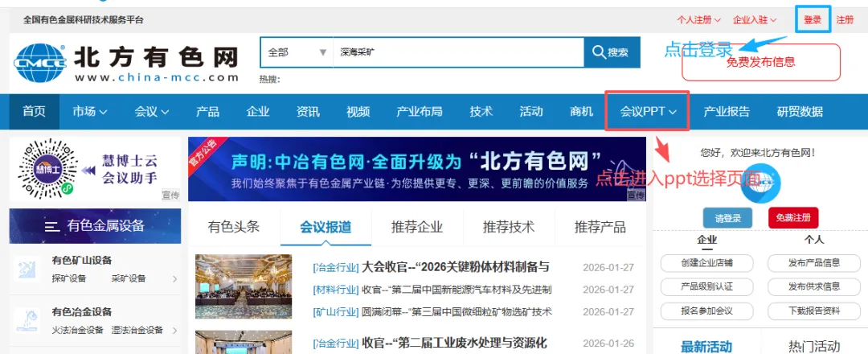
Task: Expand the 市场 navigation menu
Action: click(x=90, y=111)
